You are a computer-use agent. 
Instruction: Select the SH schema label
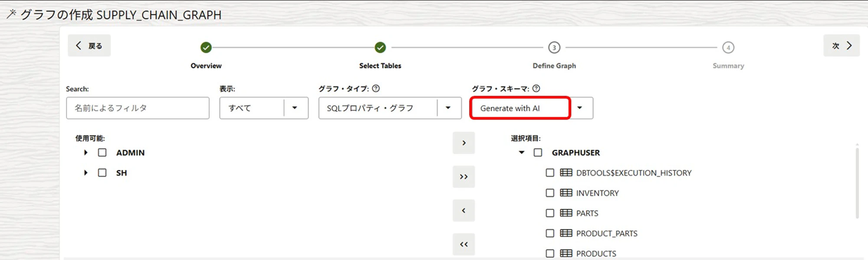tap(122, 172)
